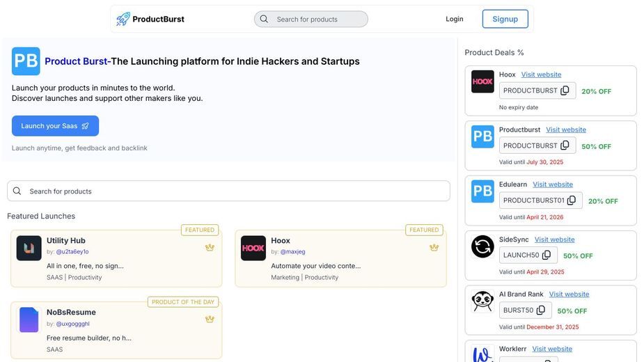Click the Launch your Saas button

pos(55,126)
